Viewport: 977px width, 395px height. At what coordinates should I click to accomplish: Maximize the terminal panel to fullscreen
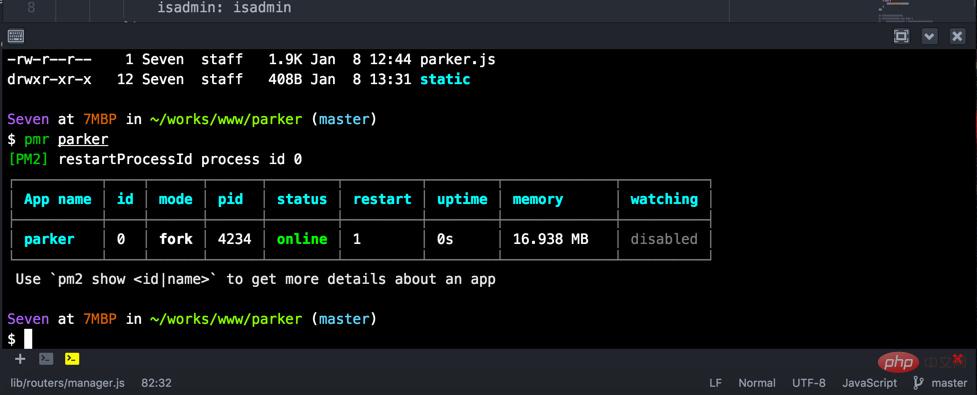click(x=901, y=36)
